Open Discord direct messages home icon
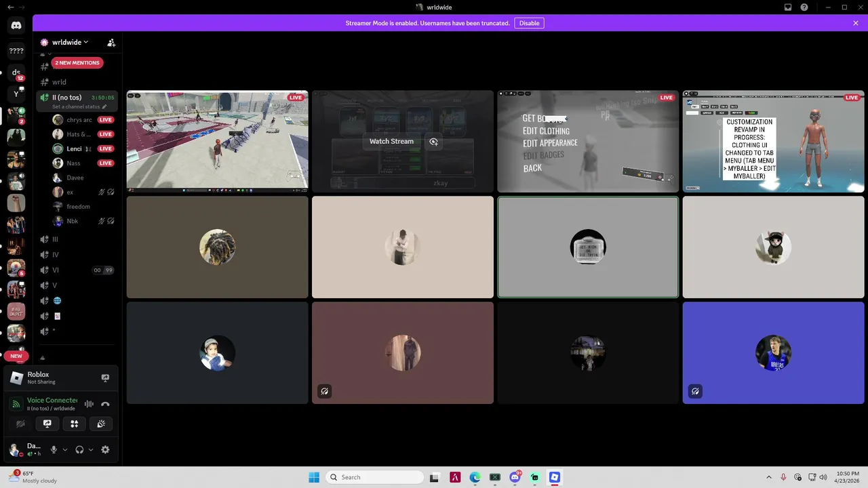 [x=16, y=26]
